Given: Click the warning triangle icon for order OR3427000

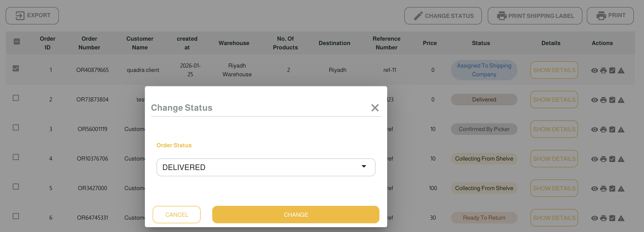Looking at the screenshot, I should 621,188.
